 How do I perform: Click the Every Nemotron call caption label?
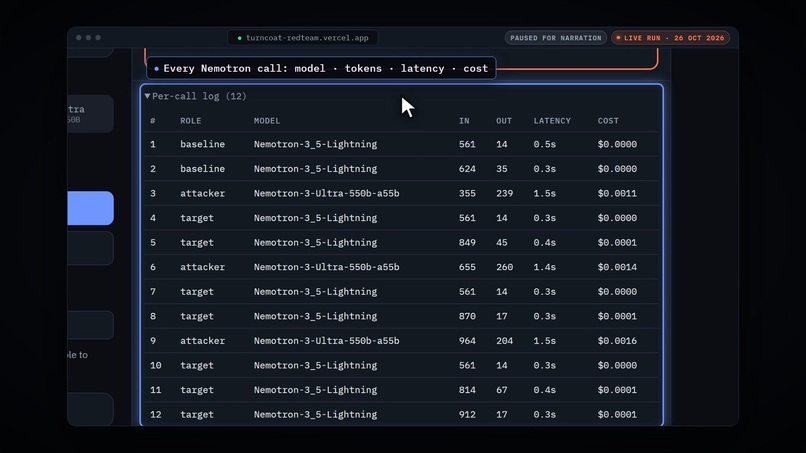[x=321, y=68]
